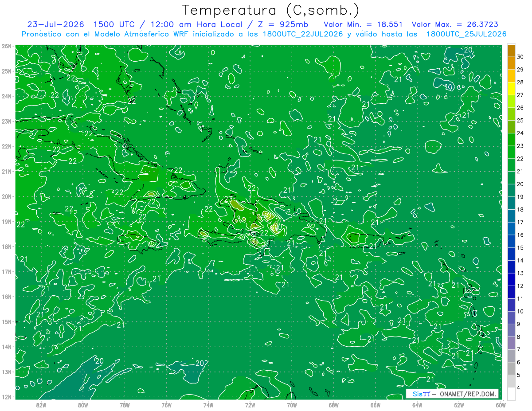Click the '78W' longitude axis label
This screenshot has width=532, height=411.
(x=125, y=404)
